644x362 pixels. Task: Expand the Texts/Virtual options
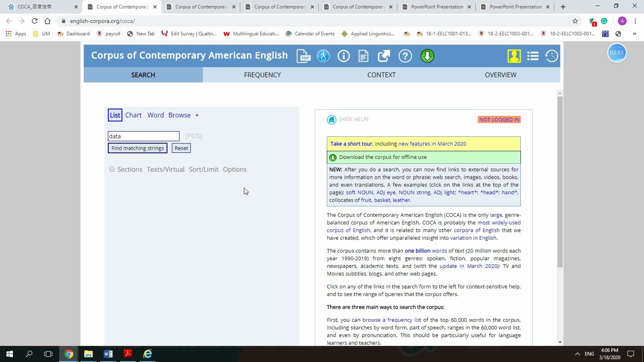coord(165,170)
